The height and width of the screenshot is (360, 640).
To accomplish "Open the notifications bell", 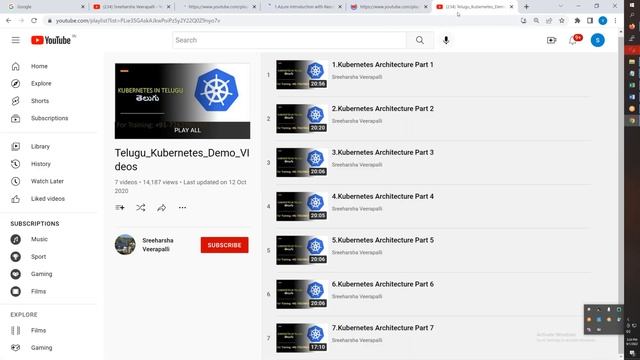I will (573, 40).
